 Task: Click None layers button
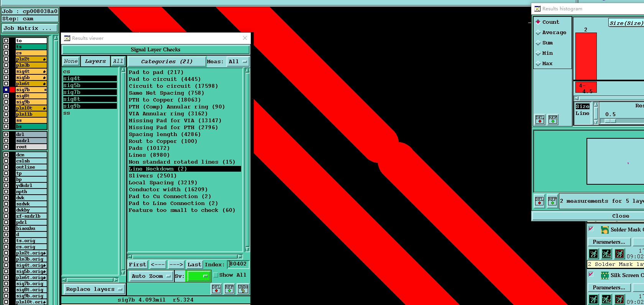tap(71, 61)
